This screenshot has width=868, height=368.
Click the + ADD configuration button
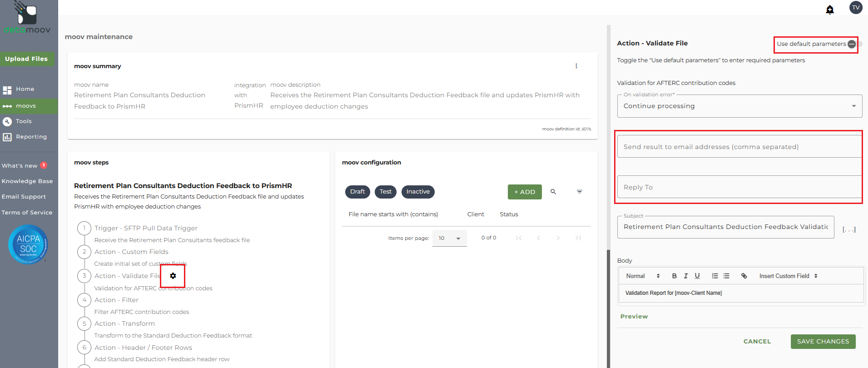tap(525, 192)
